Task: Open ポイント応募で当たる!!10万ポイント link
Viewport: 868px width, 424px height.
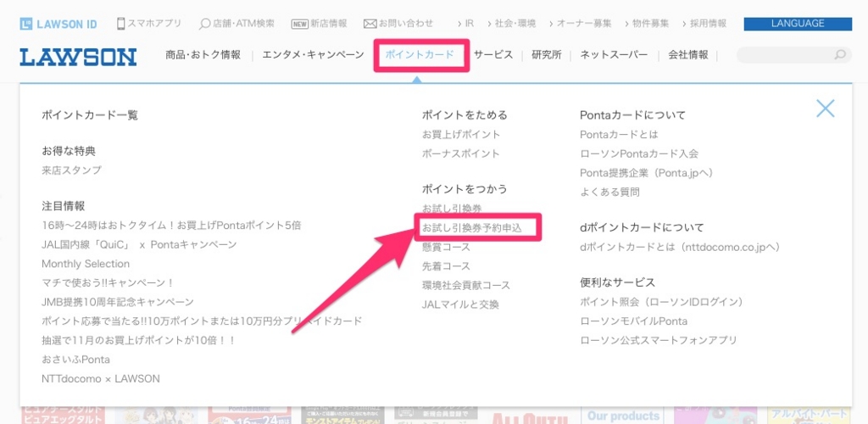Action: click(202, 321)
